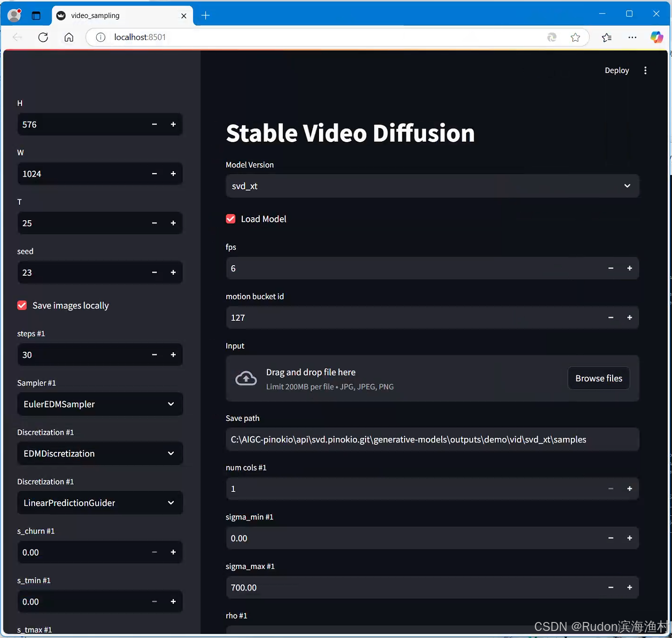Increment the steps #1 value
The height and width of the screenshot is (638, 672).
tap(173, 354)
